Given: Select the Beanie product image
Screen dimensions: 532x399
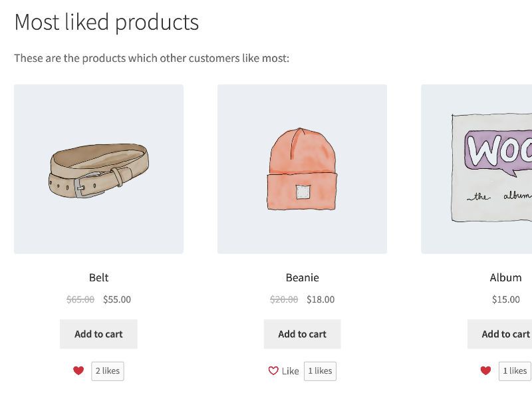Looking at the screenshot, I should pyautogui.click(x=303, y=168).
